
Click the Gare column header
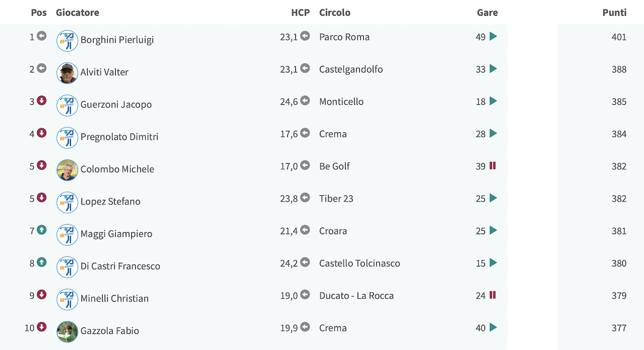click(x=488, y=13)
